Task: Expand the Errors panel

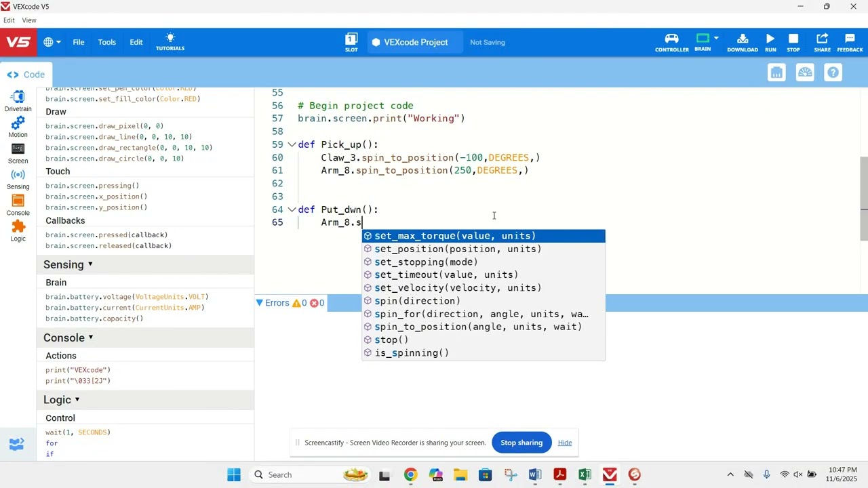Action: (260, 303)
